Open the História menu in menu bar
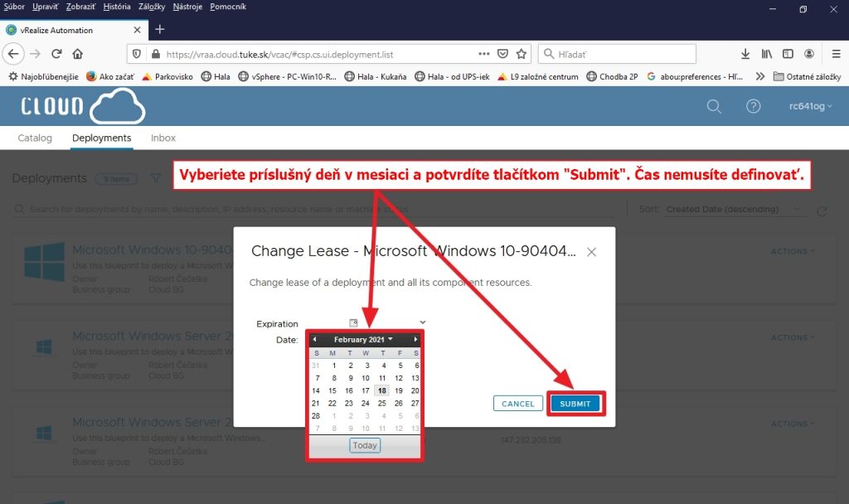Screen dimensions: 849x504 117,7
